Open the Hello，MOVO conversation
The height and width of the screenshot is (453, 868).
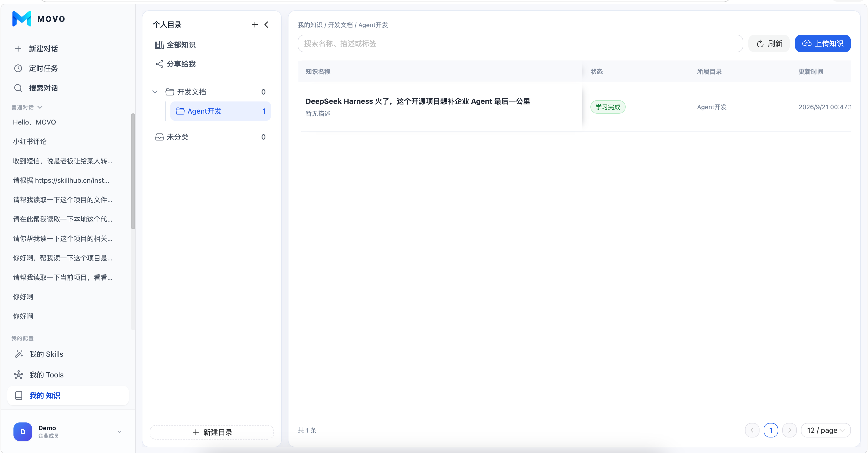tap(34, 122)
